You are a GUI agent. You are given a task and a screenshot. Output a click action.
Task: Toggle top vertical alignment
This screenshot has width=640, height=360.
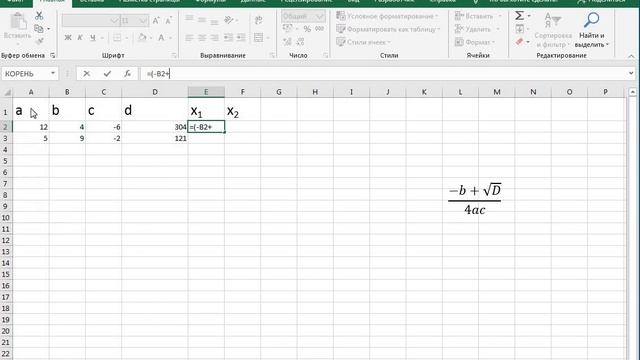(189, 19)
